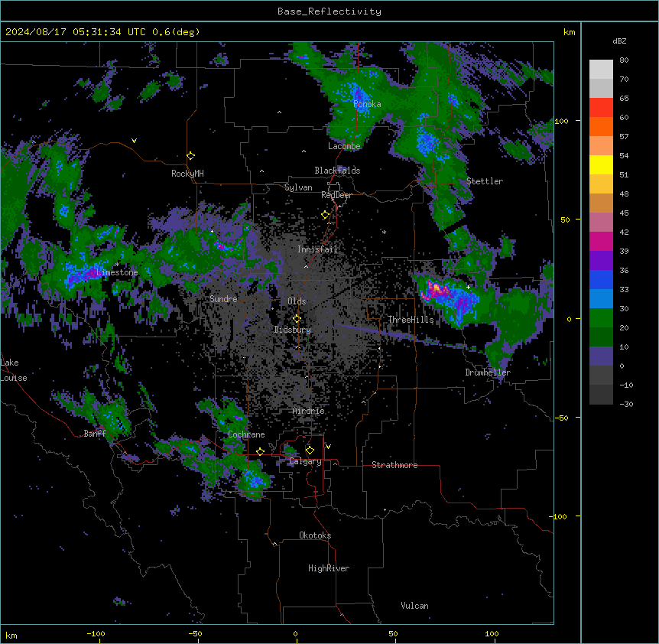Click the Limestone label

click(117, 272)
